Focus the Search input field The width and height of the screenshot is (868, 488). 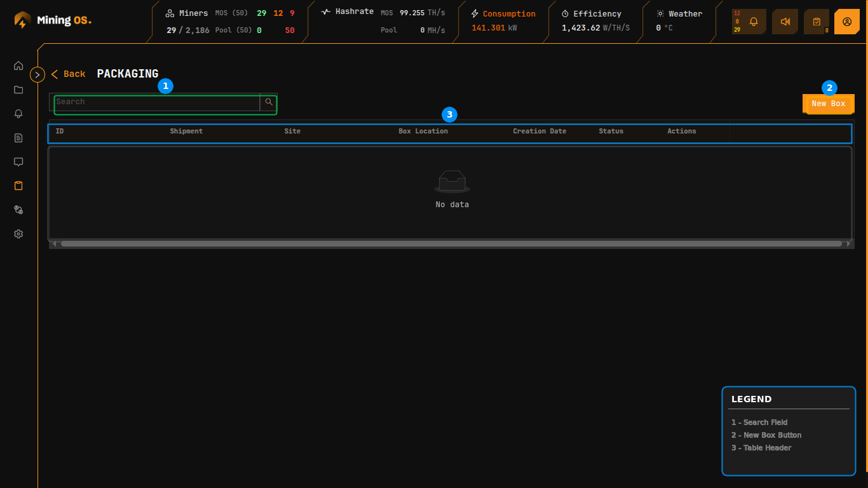[x=156, y=102]
